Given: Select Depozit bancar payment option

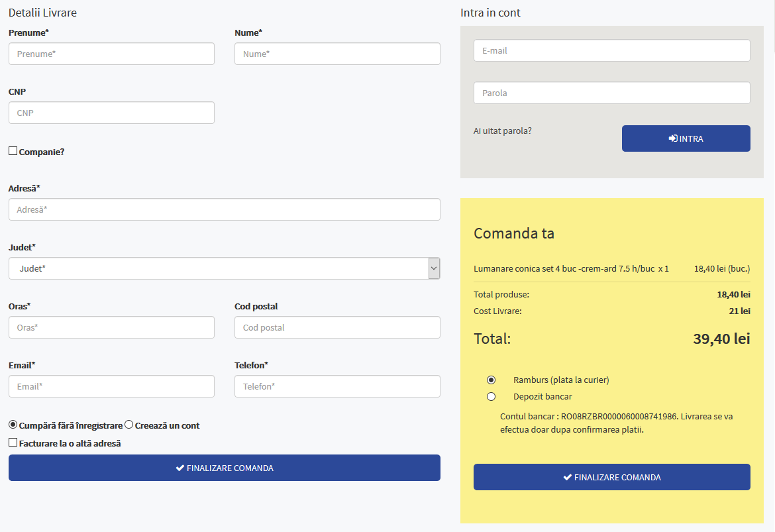Looking at the screenshot, I should coord(491,397).
